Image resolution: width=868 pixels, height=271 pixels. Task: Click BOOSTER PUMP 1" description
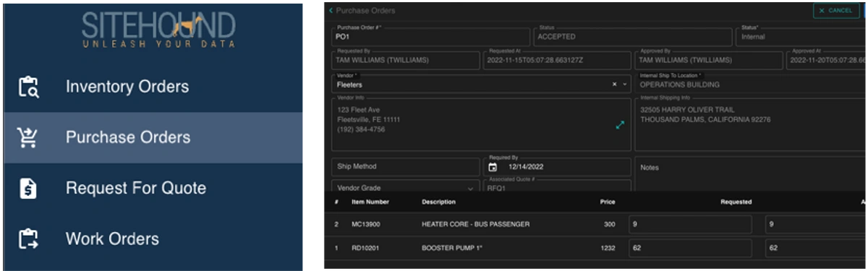pyautogui.click(x=452, y=249)
